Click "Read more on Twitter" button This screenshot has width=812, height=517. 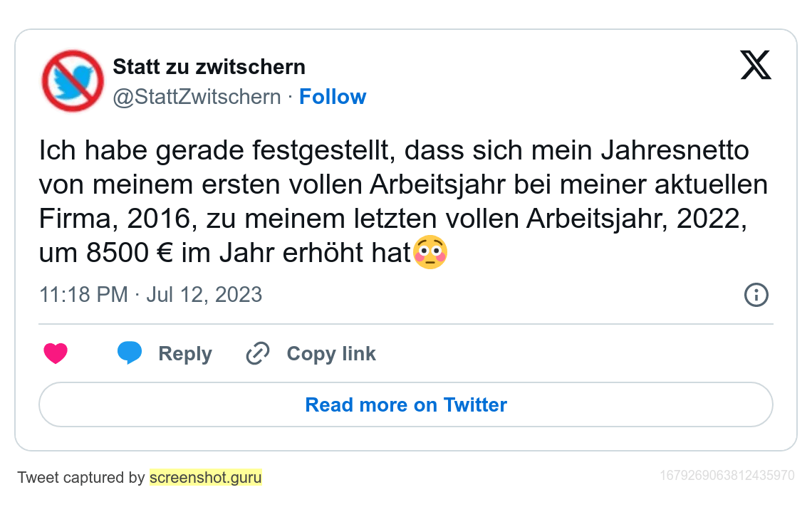406,404
